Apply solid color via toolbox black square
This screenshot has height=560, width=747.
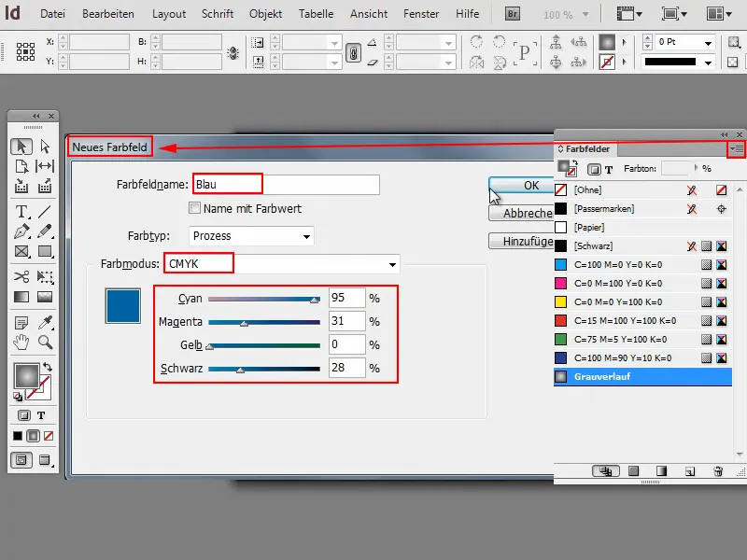point(18,436)
